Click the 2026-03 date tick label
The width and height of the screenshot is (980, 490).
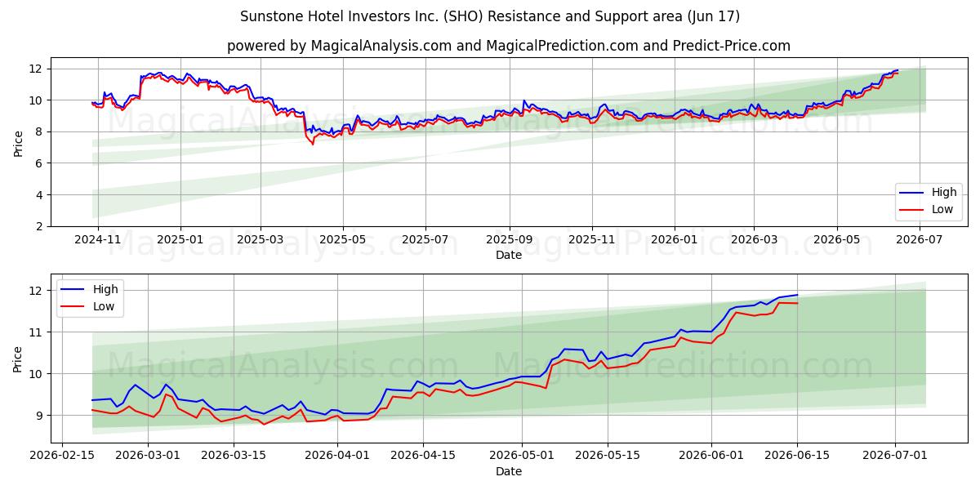[x=754, y=240]
